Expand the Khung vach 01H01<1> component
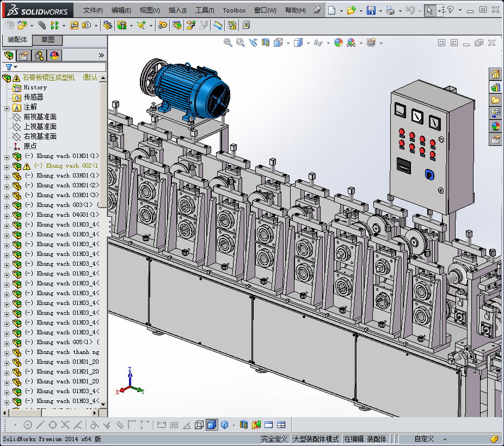This screenshot has width=504, height=446. 7,156
